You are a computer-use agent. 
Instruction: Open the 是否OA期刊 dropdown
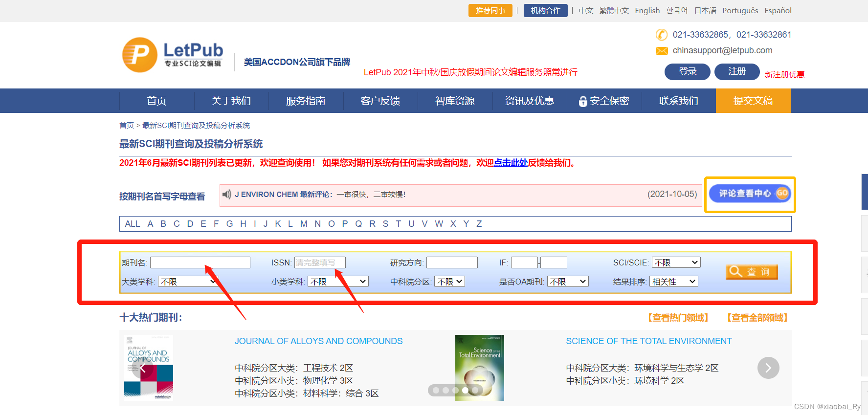pos(568,282)
